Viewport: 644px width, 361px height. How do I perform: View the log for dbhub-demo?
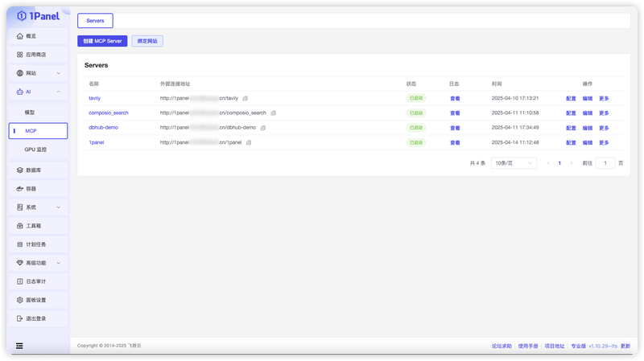[455, 128]
